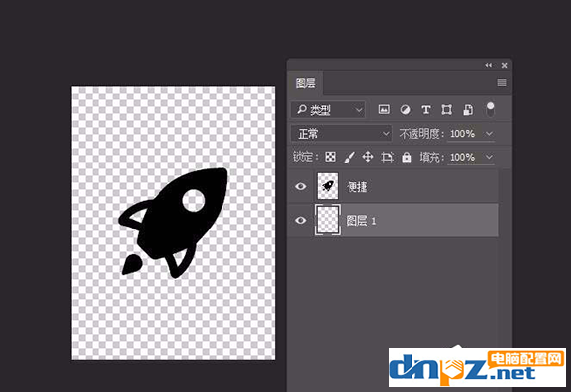Filter for adjustment layers icon
Screen dimensions: 571x392
[x=405, y=110]
